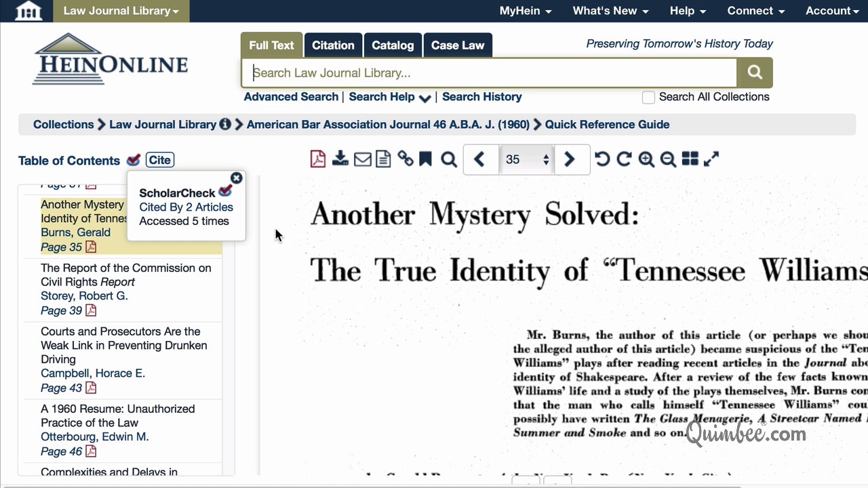This screenshot has height=488, width=868.
Task: Click the Cite button
Action: click(x=160, y=160)
